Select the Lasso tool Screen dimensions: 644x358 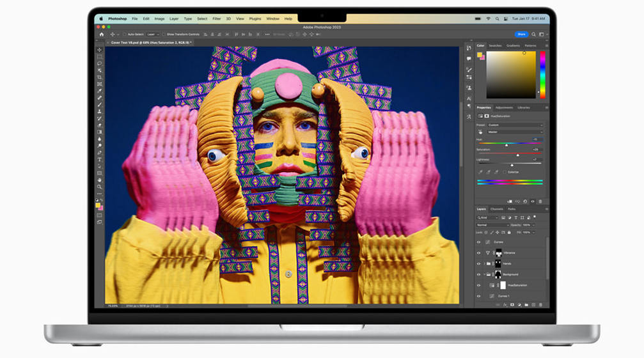coord(99,64)
